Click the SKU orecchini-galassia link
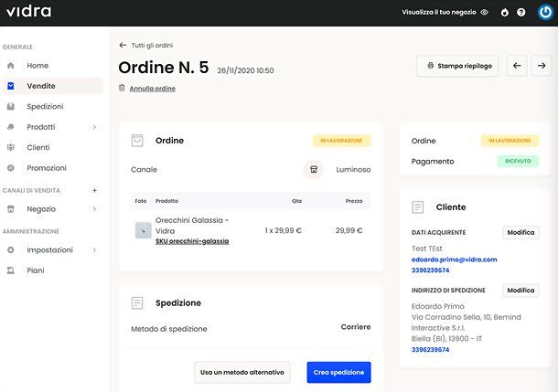 tap(192, 241)
